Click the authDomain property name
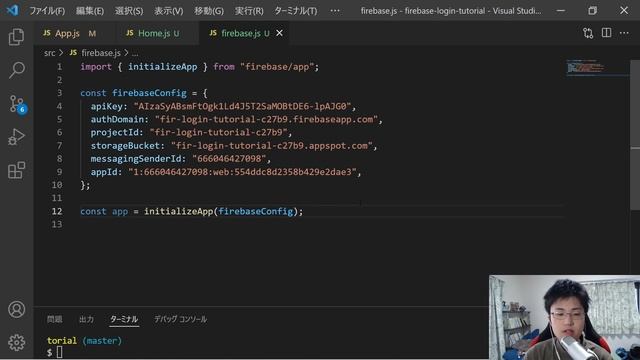 [117, 120]
